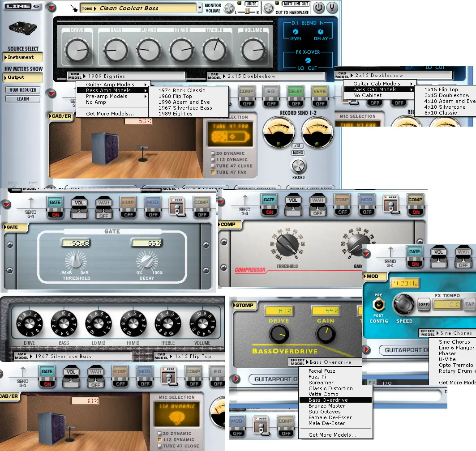Toggle the OFF switch under the VERB pedal
Screen dimensions: 476x451
coord(320,104)
